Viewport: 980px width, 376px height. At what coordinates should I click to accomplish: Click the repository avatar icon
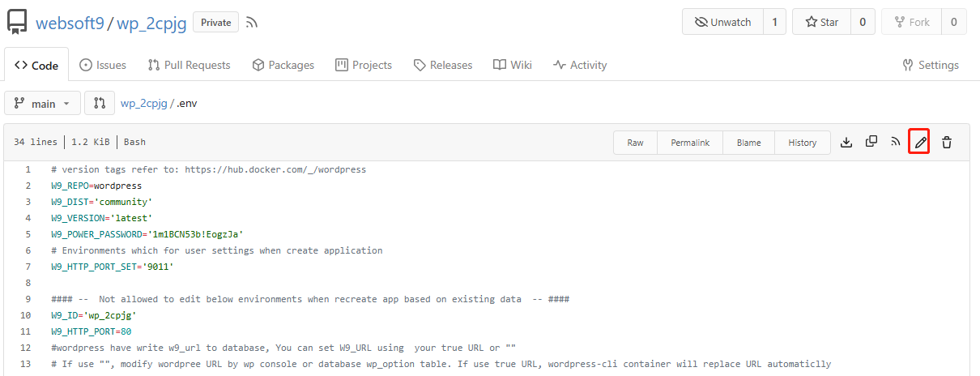(x=18, y=23)
